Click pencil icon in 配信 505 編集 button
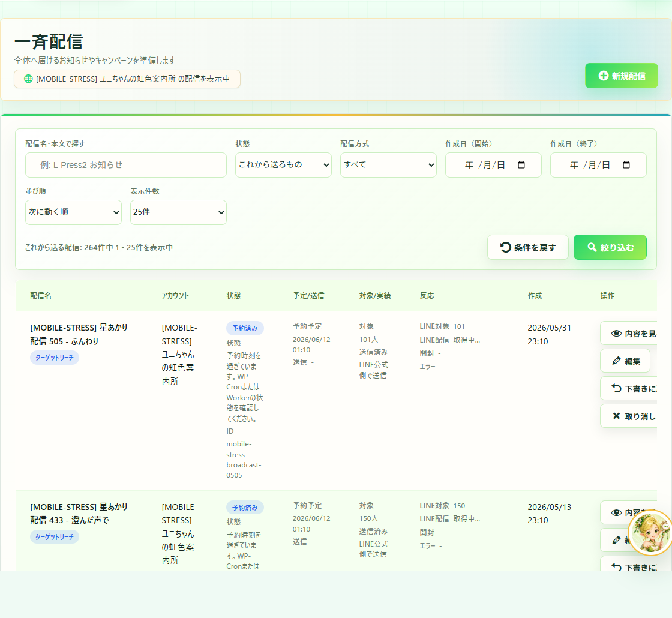This screenshot has height=618, width=672. click(x=616, y=361)
